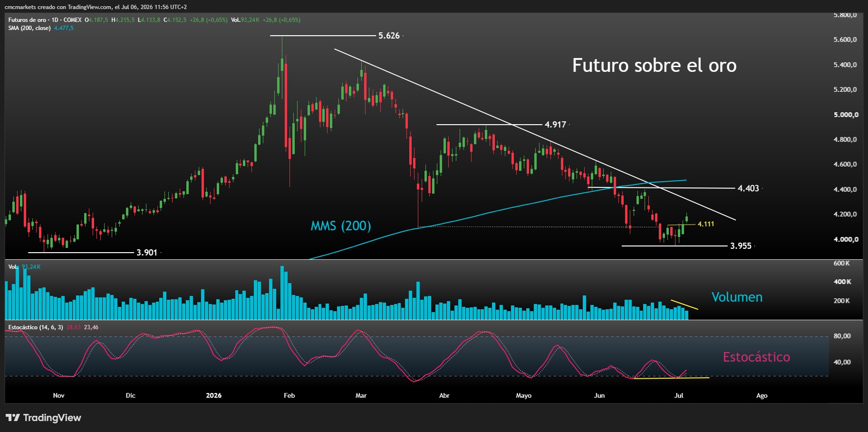Click the 4.403 level label
Screen dimensions: 868x432
coord(748,188)
